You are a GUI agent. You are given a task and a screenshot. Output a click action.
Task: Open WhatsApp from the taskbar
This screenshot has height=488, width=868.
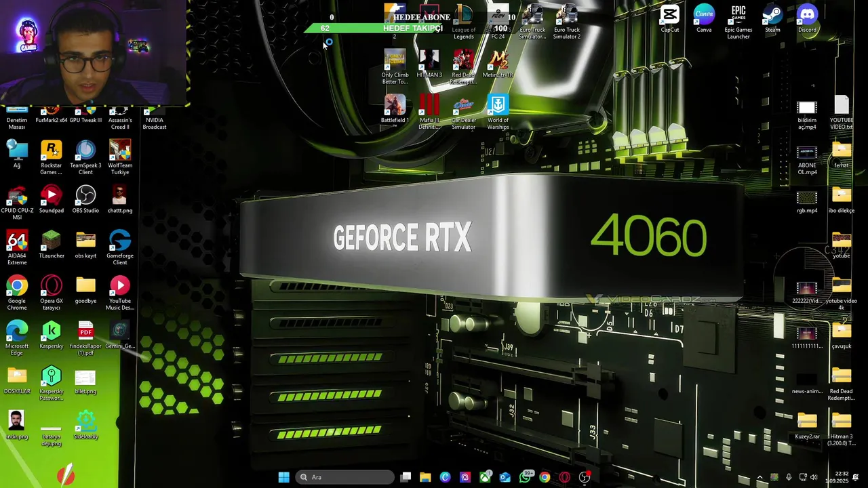pyautogui.click(x=525, y=477)
